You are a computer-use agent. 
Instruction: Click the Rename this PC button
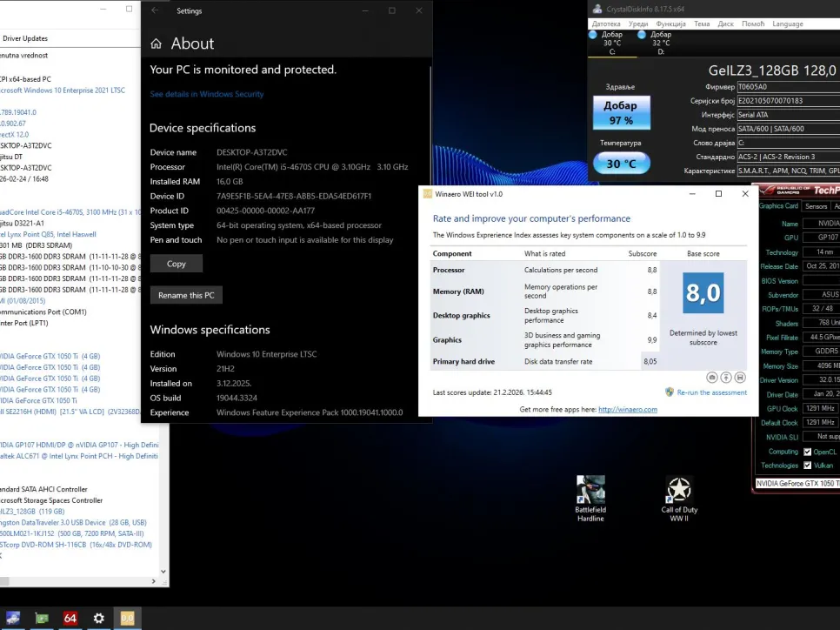click(x=186, y=295)
